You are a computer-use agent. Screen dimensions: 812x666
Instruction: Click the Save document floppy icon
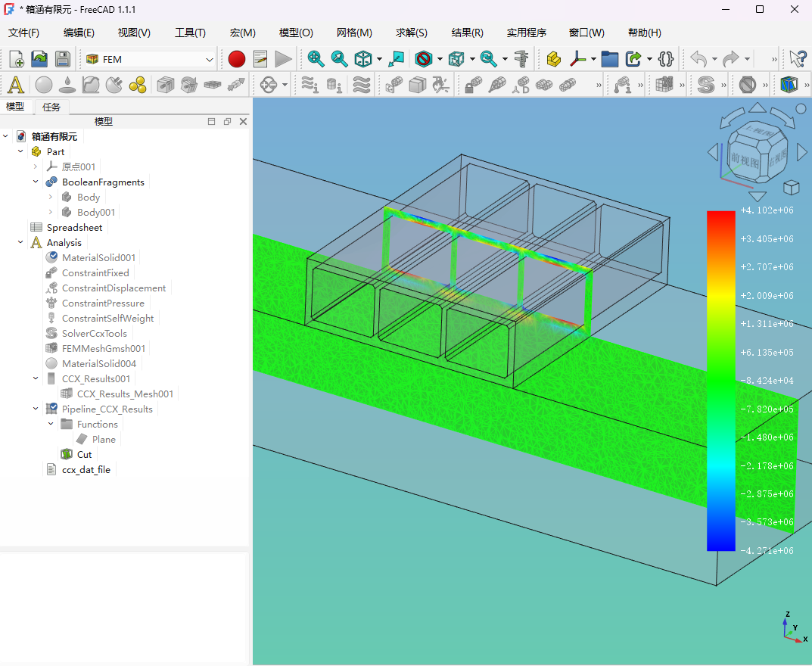pyautogui.click(x=63, y=59)
